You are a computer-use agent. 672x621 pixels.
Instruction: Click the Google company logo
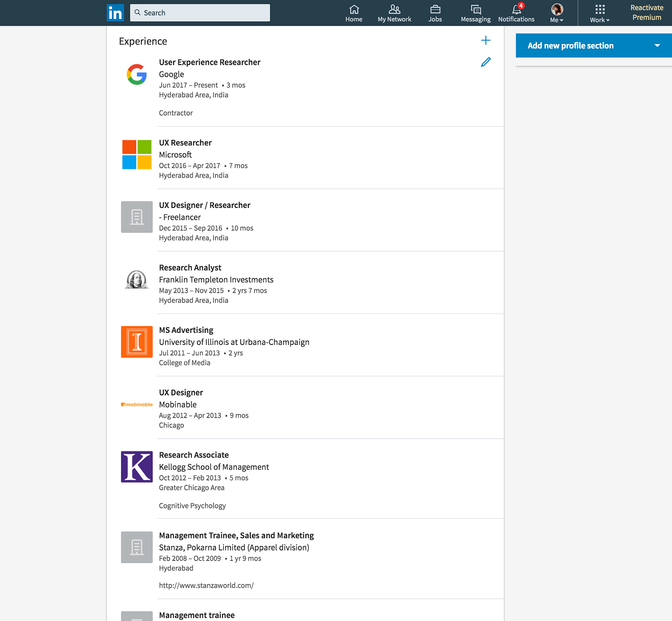click(x=137, y=74)
